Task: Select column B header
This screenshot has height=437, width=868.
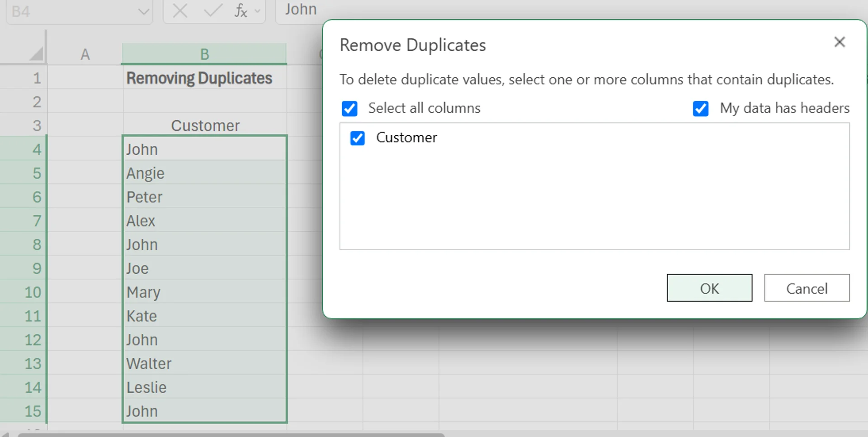Action: coord(204,54)
